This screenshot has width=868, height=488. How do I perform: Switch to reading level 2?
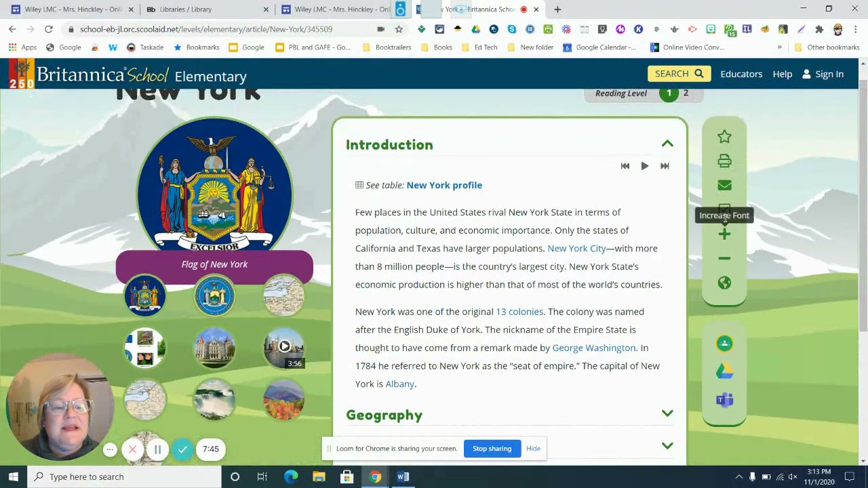(686, 94)
